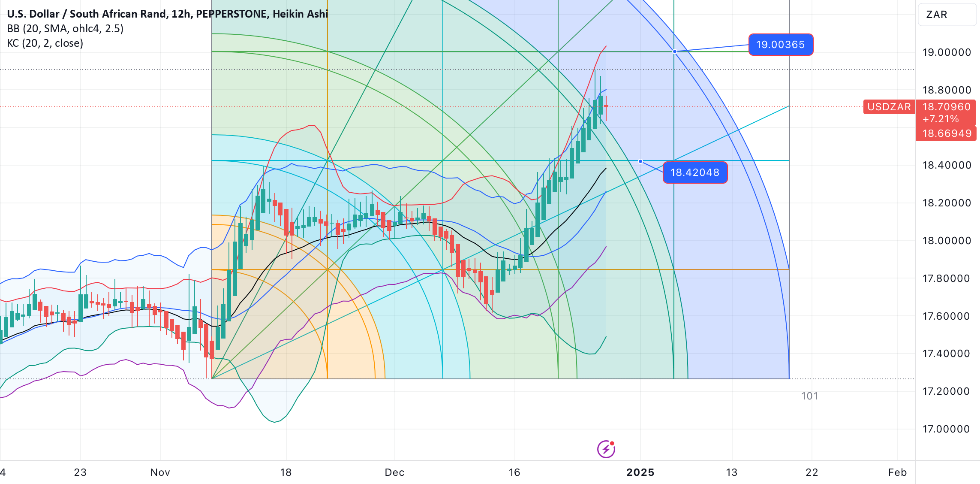This screenshot has height=484, width=980.
Task: Click the purple lightning bolt events icon
Action: point(606,449)
